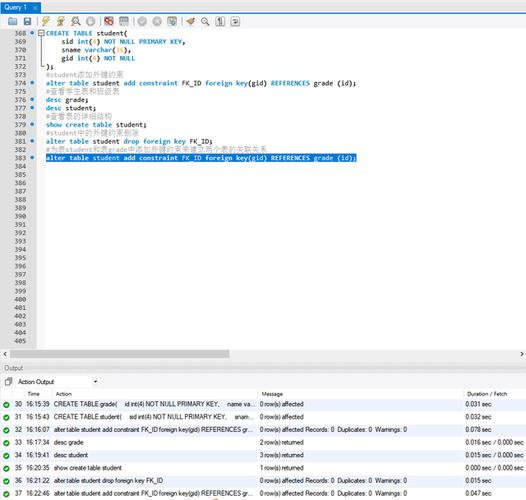Close the Query 1 tab
Screen dimensions: 526x500
click(35, 7)
